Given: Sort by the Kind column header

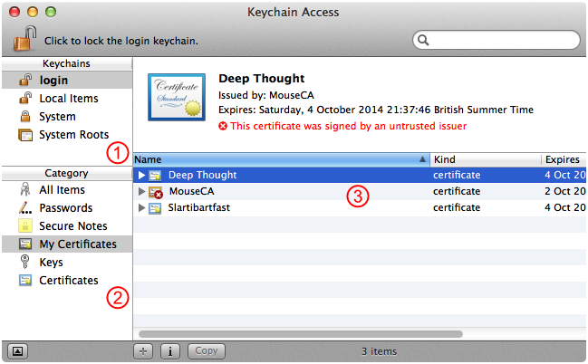Looking at the screenshot, I should (x=485, y=158).
